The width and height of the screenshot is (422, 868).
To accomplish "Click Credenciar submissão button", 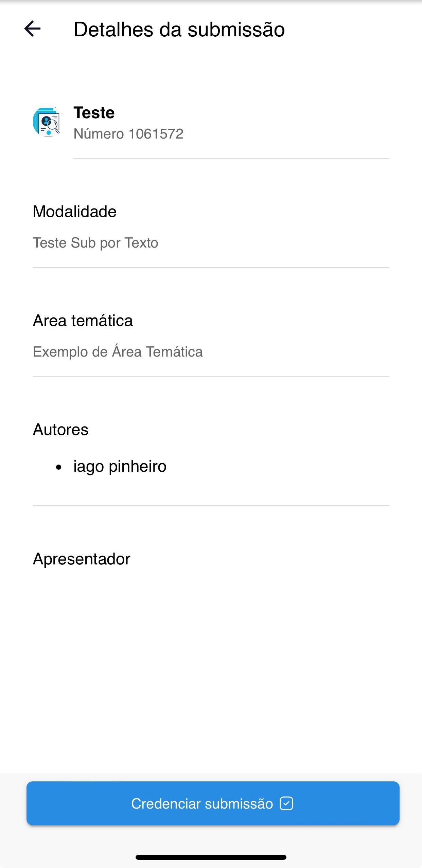I will 213,803.
